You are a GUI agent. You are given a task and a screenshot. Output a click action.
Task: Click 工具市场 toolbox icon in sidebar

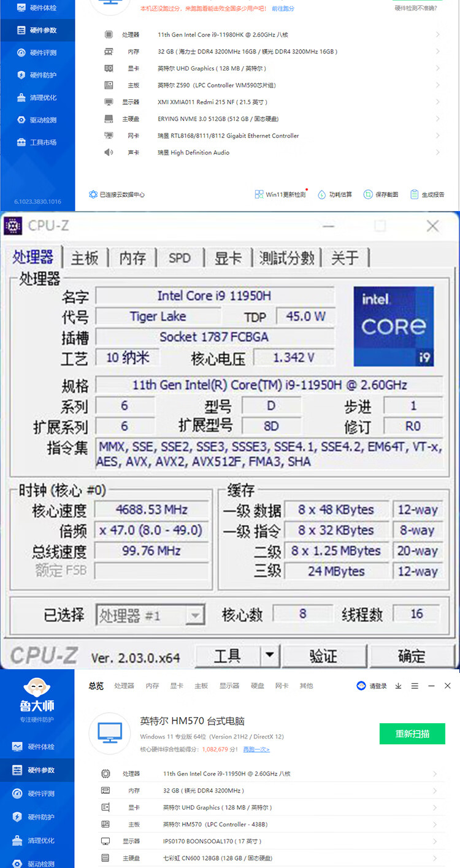(x=21, y=142)
